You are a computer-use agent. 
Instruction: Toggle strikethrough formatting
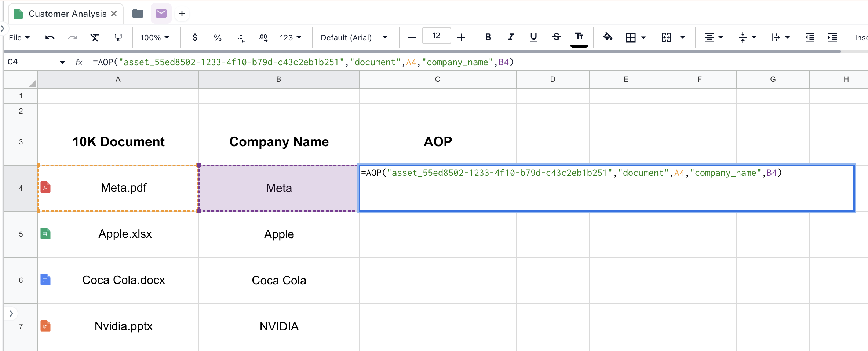556,37
